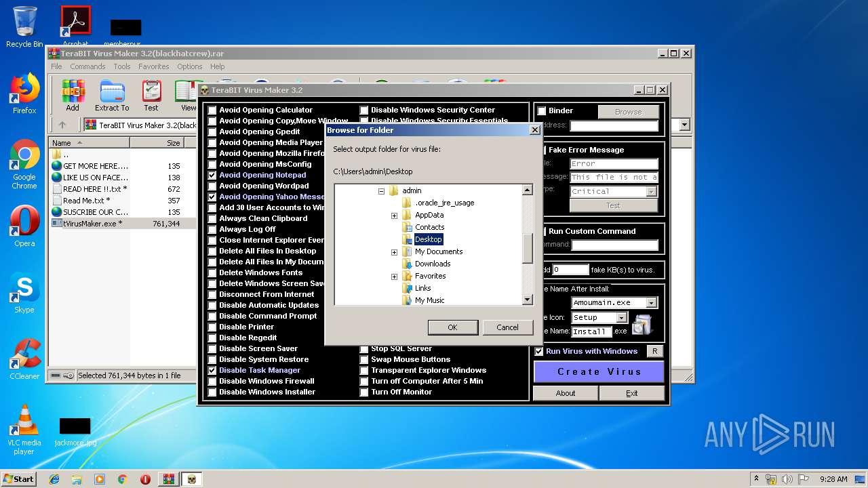Viewport: 868px width, 488px height.
Task: Click the up-one-level arrow in WinRAR
Action: (62, 125)
